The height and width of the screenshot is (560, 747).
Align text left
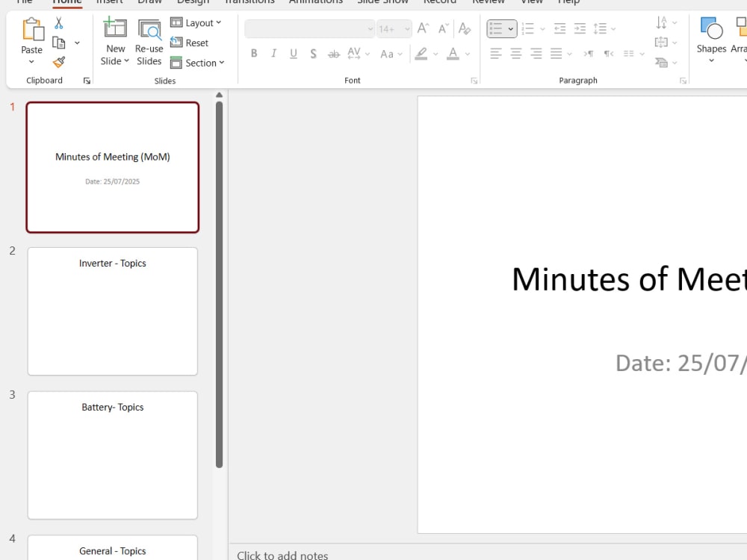coord(496,53)
